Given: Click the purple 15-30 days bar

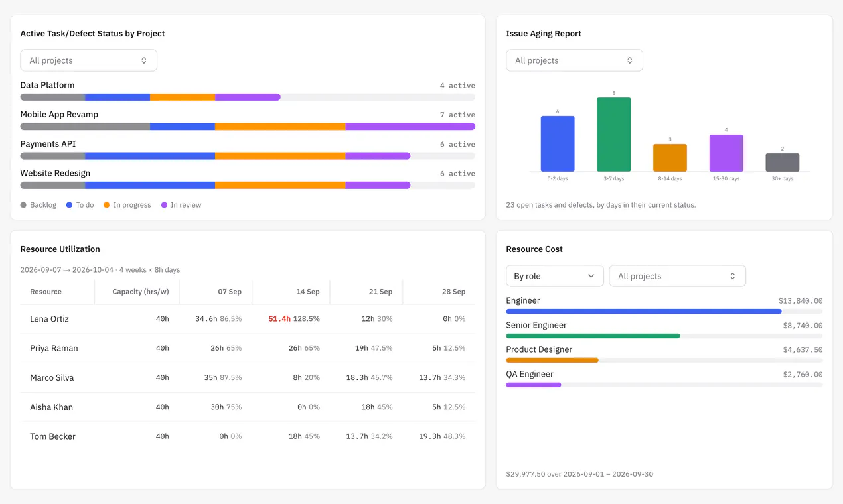Looking at the screenshot, I should [x=726, y=153].
